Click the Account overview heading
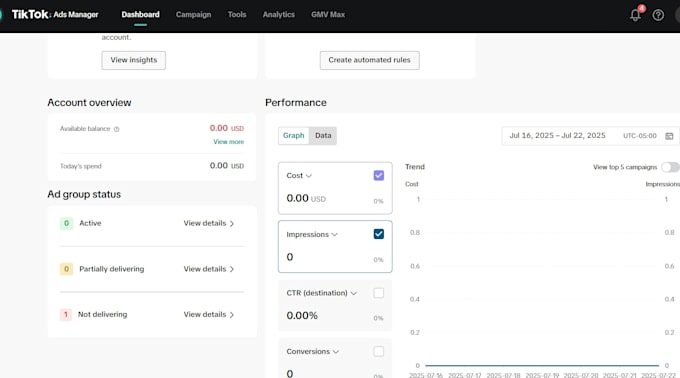The image size is (680, 378). point(89,103)
